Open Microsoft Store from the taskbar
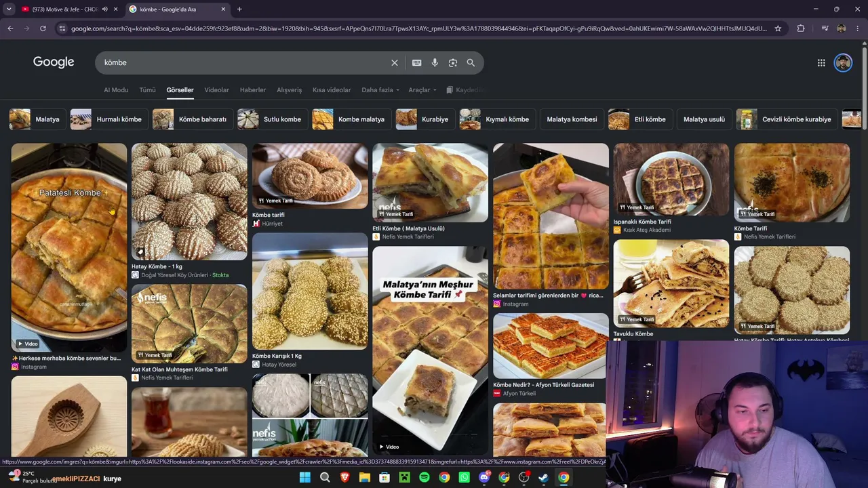868x488 pixels. [x=384, y=478]
